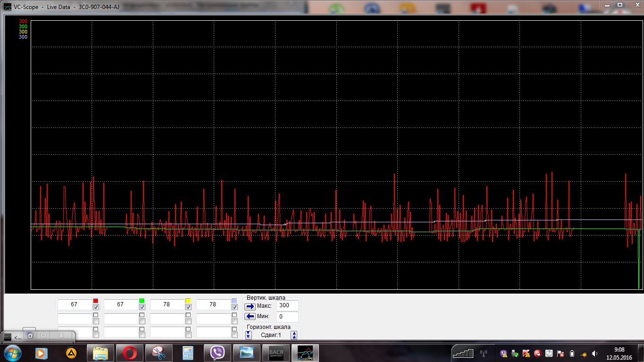Increase horizontal scale shift with right stepper

[x=294, y=335]
